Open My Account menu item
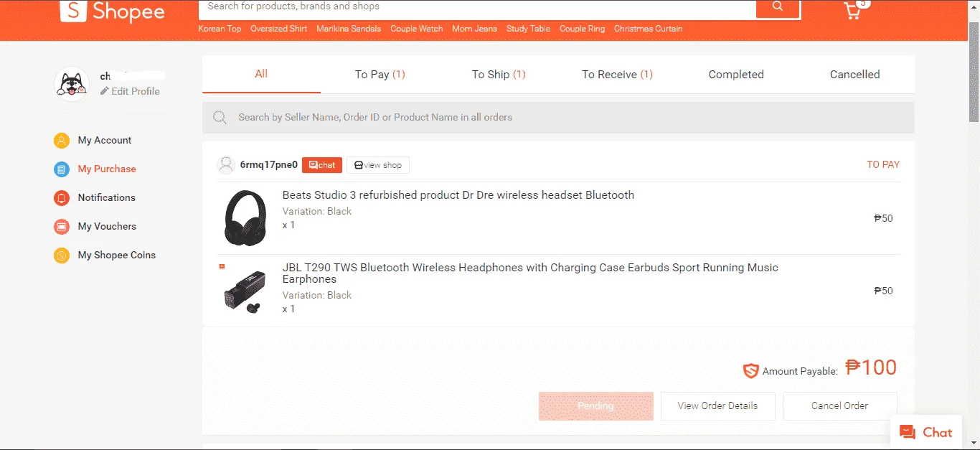 point(105,140)
